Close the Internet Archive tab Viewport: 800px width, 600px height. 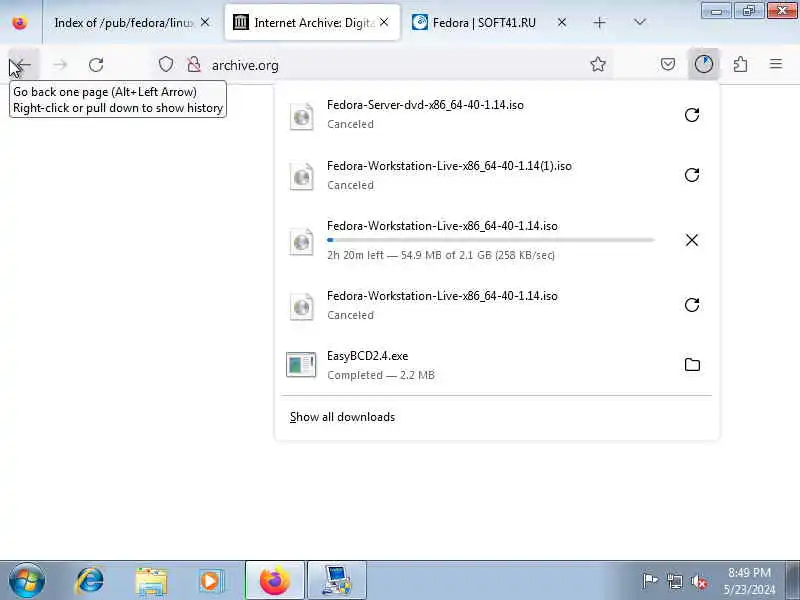(384, 22)
